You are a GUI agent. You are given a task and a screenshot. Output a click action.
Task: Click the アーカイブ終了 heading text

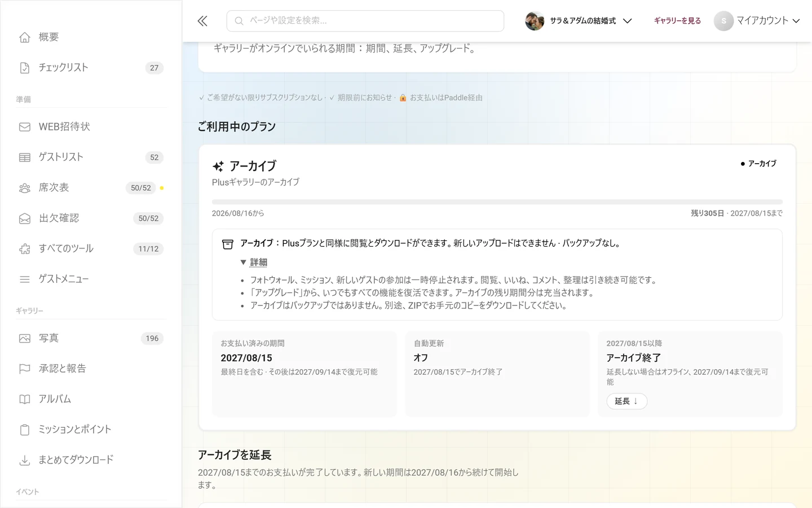coord(633,358)
